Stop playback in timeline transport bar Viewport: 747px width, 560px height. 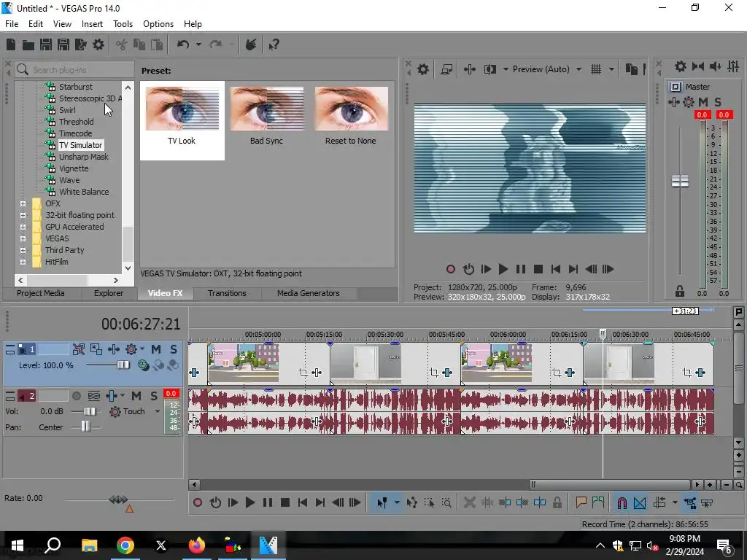(x=285, y=503)
